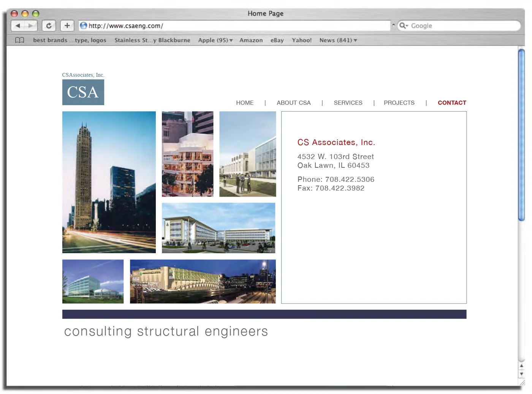Click the night parking structure panorama photo
Viewport: 532px width, 394px height.
click(203, 282)
